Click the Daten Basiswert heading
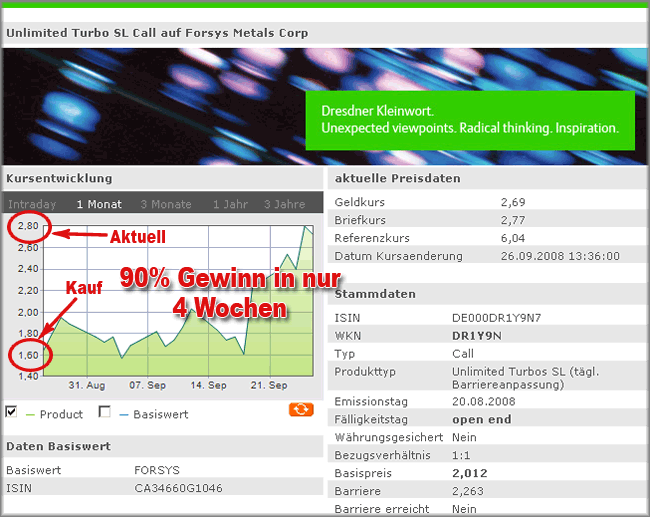 (58, 447)
